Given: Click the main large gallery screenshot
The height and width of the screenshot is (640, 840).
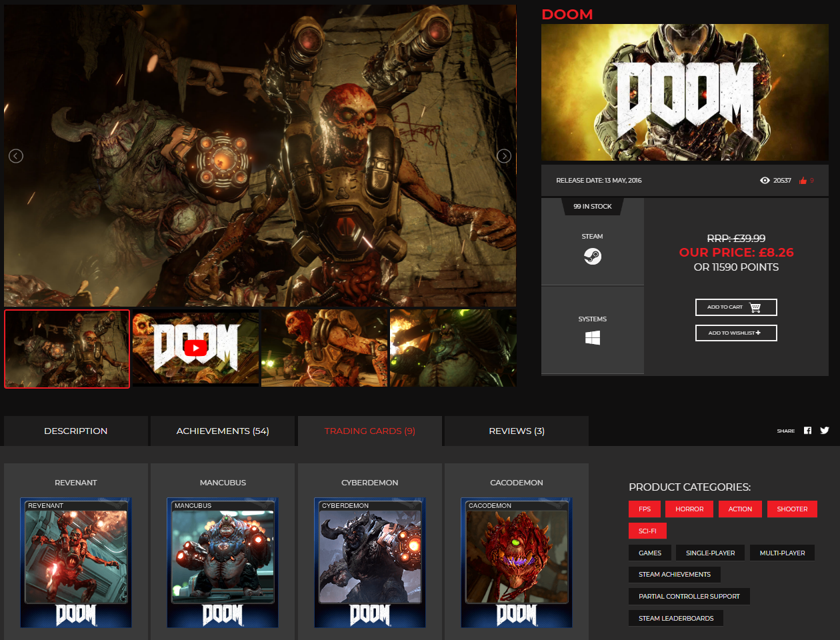Looking at the screenshot, I should tap(260, 155).
